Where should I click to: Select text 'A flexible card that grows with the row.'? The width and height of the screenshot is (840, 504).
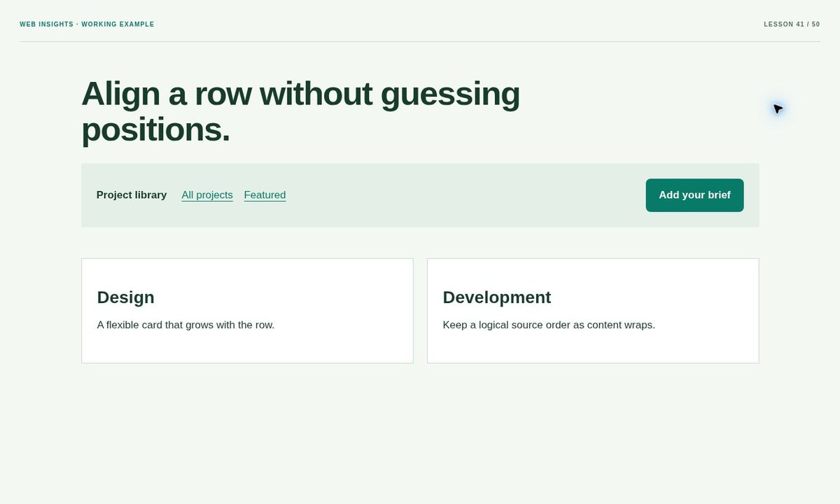point(185,325)
